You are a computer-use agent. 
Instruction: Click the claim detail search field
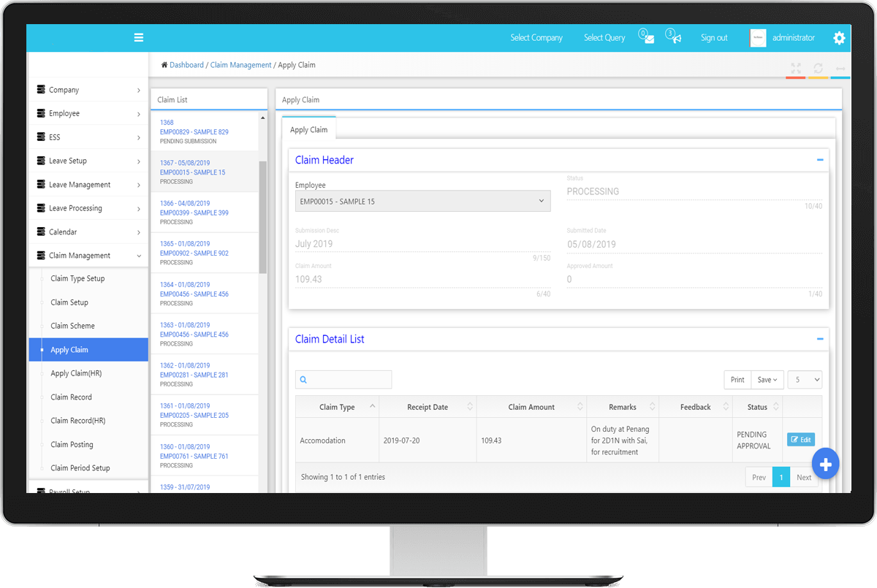343,380
